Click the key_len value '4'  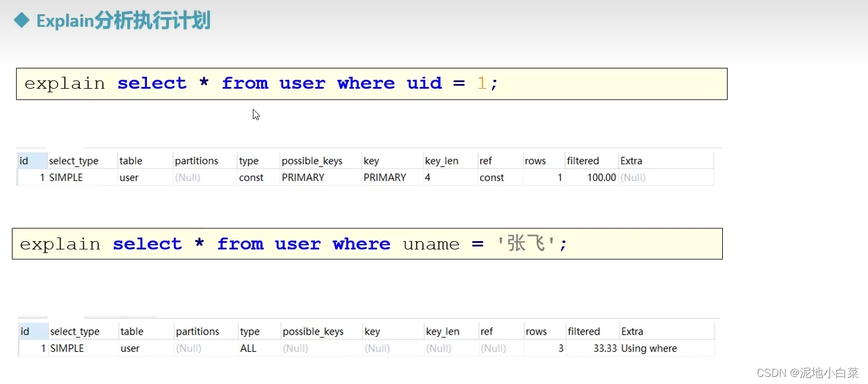tap(428, 177)
